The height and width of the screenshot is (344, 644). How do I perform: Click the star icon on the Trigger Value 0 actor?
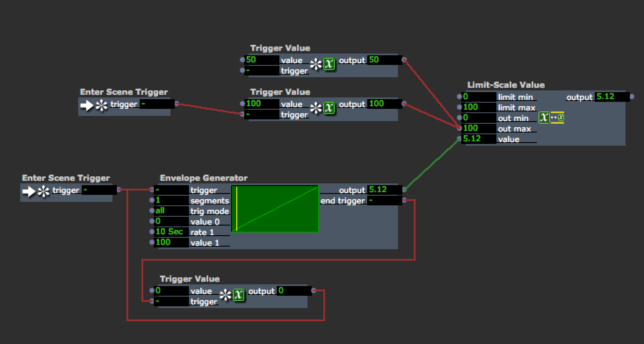tap(225, 295)
